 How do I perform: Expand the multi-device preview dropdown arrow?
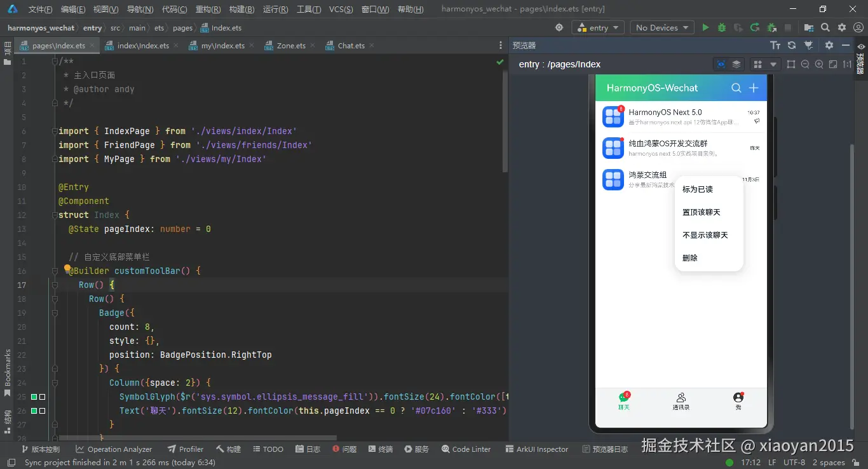(x=773, y=64)
